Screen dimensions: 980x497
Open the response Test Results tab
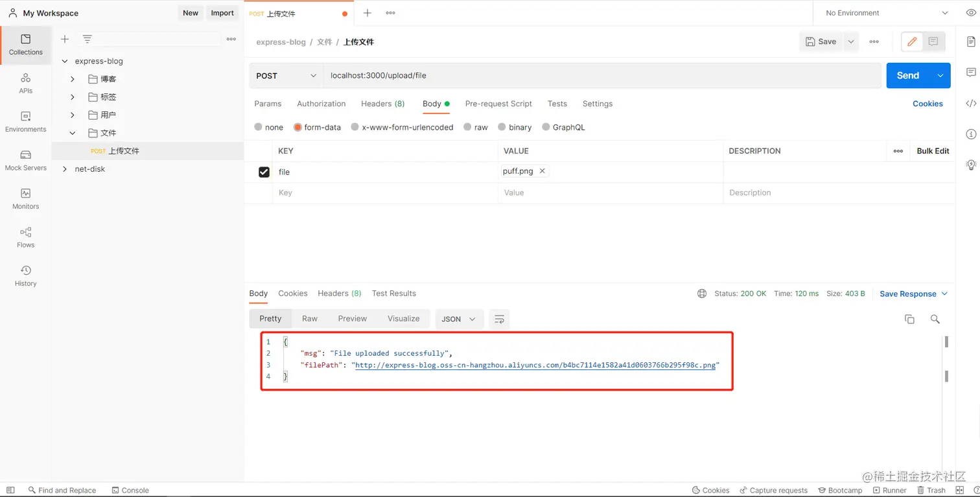[394, 294]
